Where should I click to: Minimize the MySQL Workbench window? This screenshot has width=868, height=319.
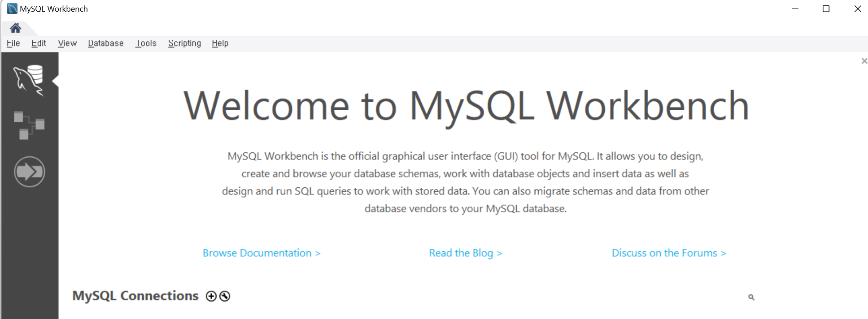pos(795,9)
